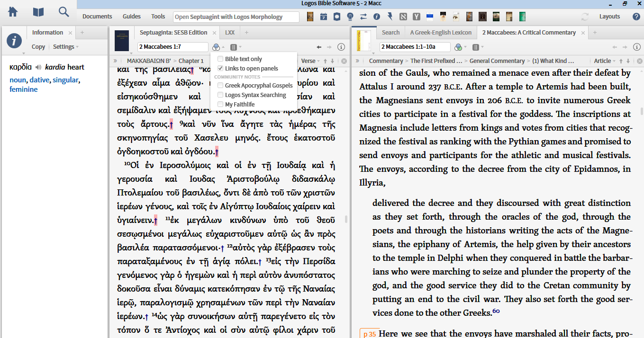The width and height of the screenshot is (644, 338).
Task: Click the Information panel info icon
Action: pyautogui.click(x=14, y=41)
